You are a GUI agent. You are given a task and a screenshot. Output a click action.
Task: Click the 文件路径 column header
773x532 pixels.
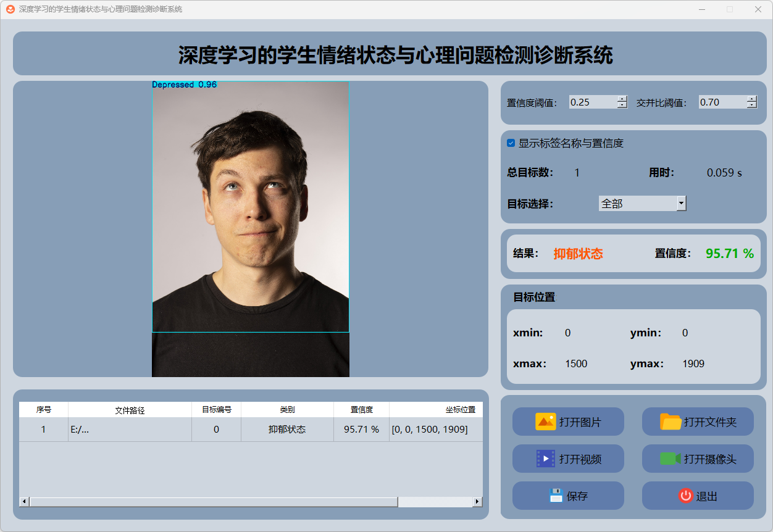[130, 410]
